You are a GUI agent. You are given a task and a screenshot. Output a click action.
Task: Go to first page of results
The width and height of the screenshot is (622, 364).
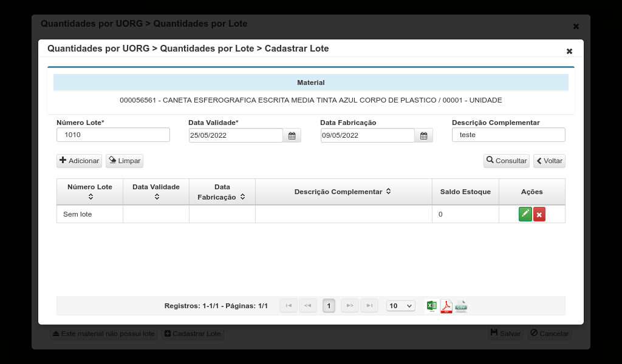click(289, 305)
